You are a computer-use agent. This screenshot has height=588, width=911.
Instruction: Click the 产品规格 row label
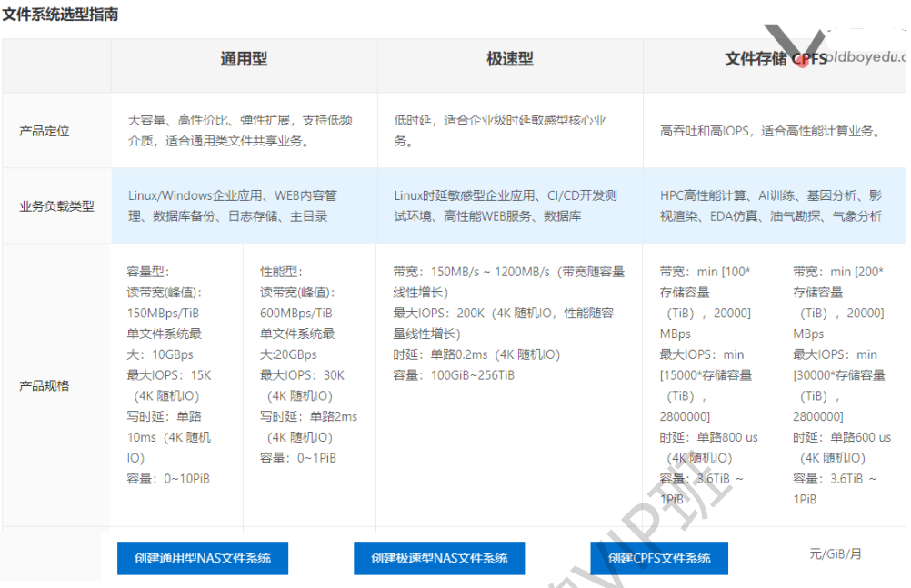tap(45, 386)
